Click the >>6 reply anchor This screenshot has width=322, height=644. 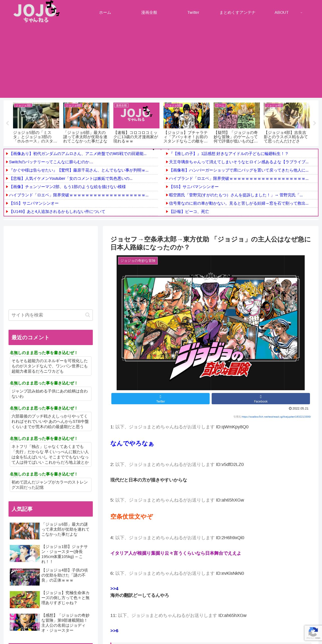[114, 631]
